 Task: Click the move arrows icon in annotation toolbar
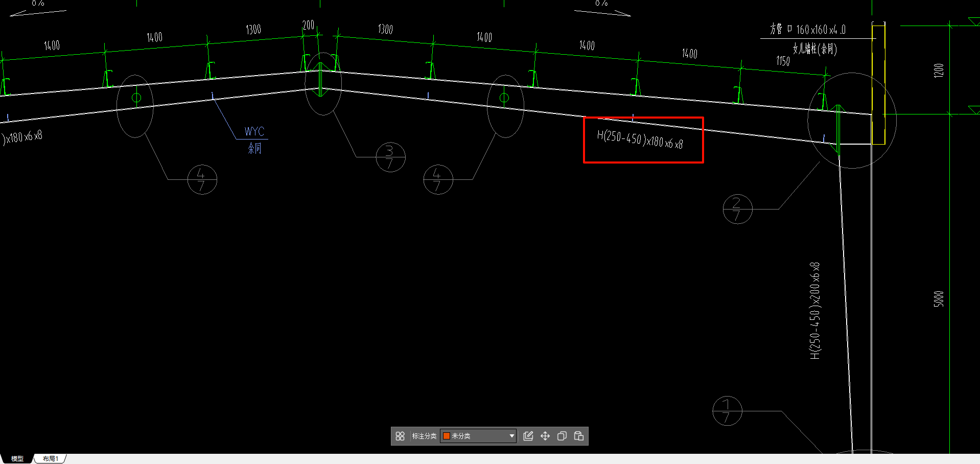545,436
